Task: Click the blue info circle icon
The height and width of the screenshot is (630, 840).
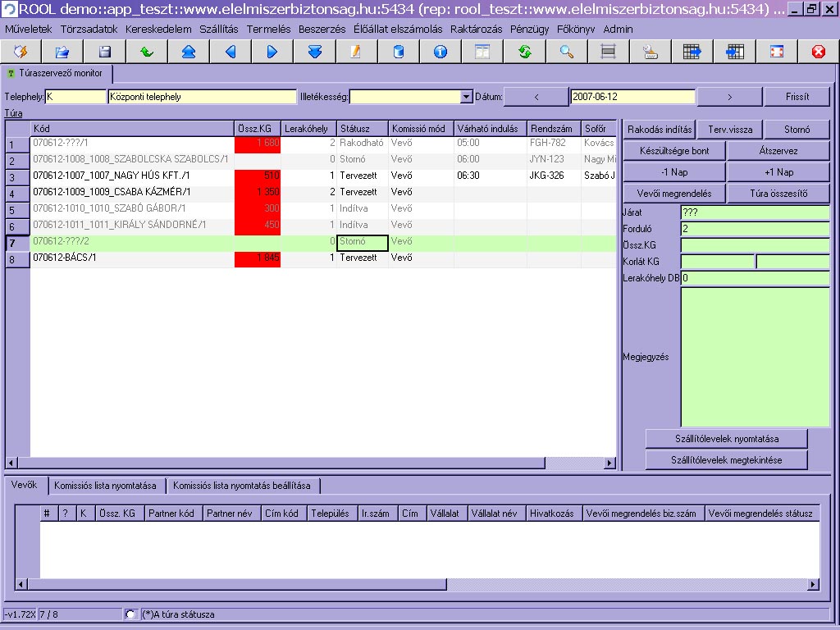Action: [x=441, y=52]
